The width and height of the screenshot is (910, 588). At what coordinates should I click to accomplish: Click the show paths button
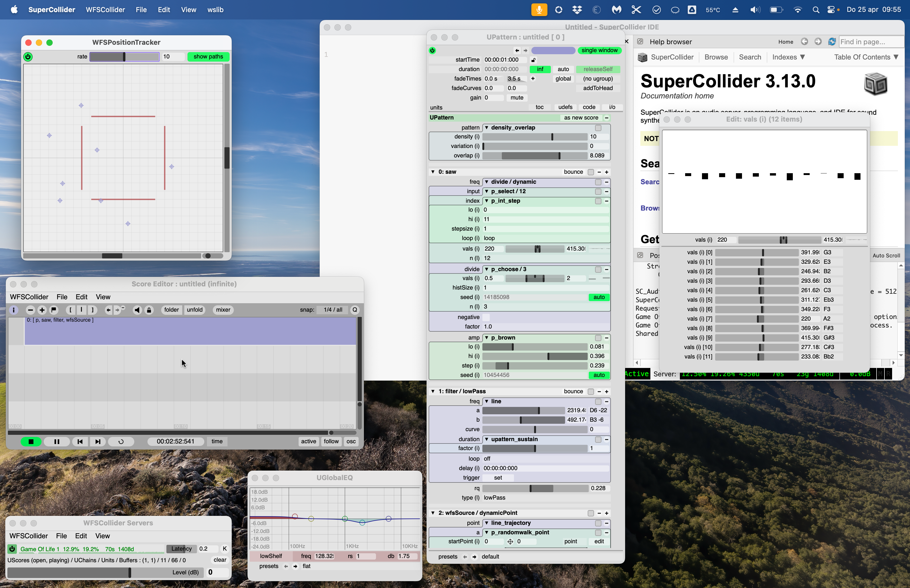[x=208, y=57]
